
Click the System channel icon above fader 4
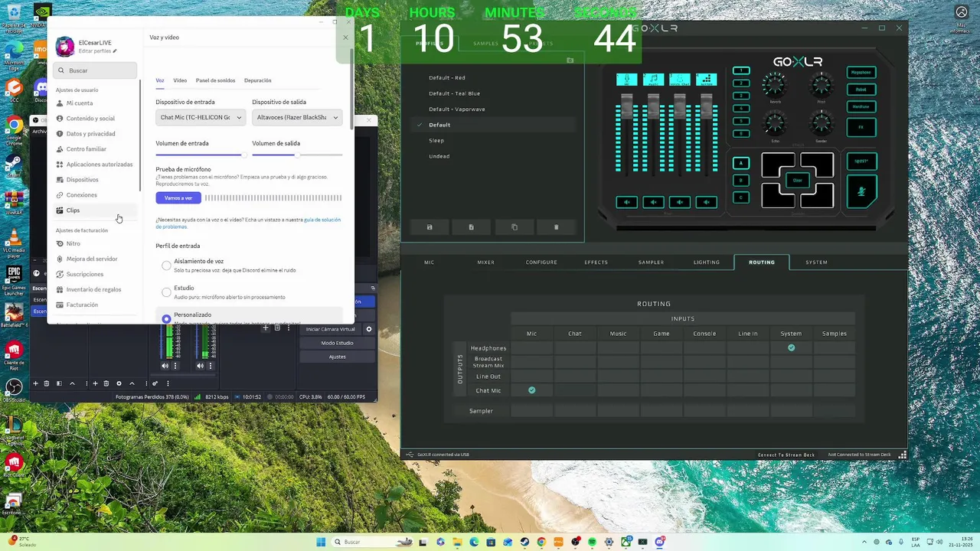(x=707, y=79)
